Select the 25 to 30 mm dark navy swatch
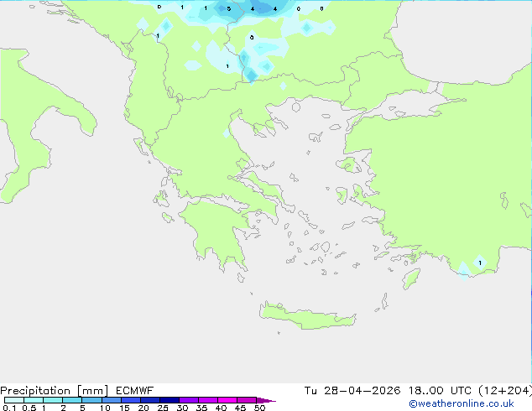This screenshot has width=532, height=411. (170, 400)
